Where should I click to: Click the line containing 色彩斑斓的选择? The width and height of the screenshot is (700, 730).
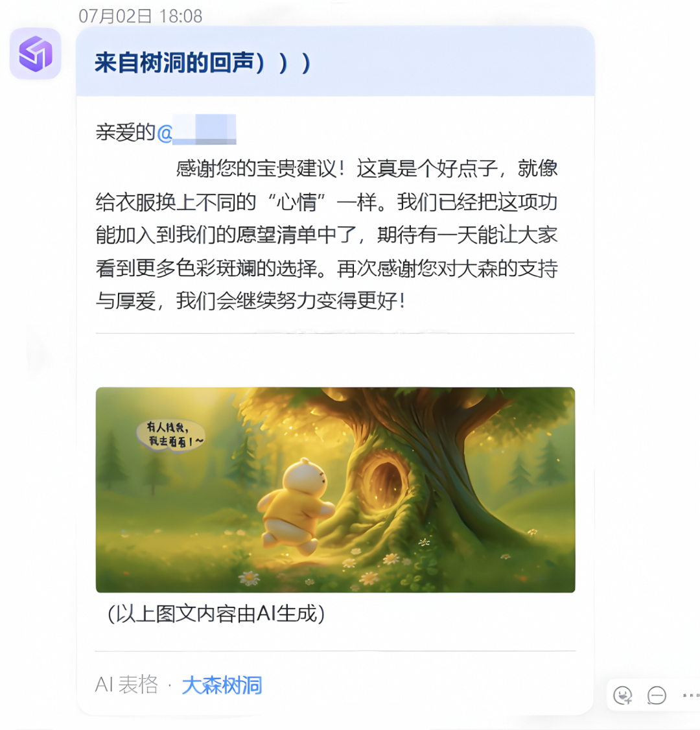tap(327, 268)
